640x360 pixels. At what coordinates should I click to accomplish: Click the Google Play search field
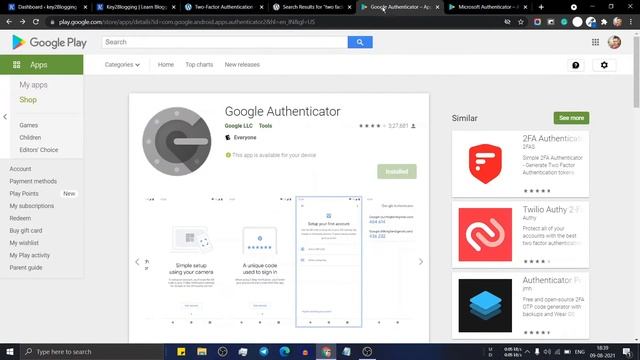224,42
